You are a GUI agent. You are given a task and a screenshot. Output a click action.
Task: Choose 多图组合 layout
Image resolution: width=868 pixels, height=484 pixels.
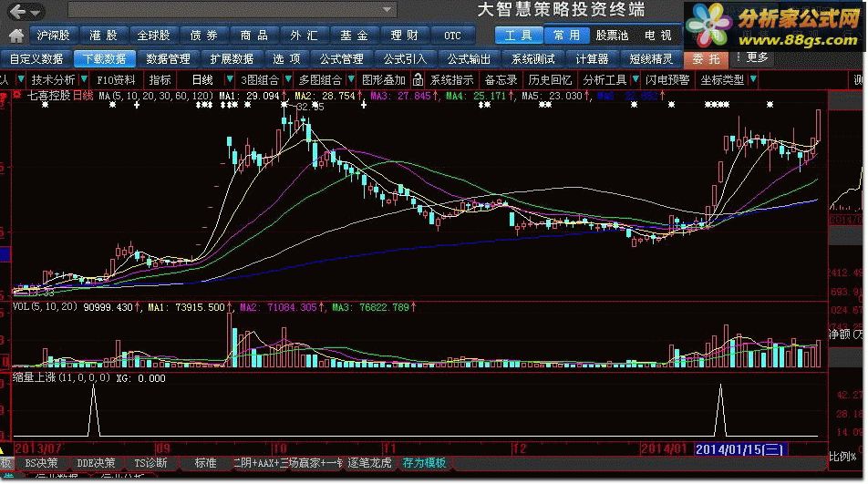[x=320, y=80]
